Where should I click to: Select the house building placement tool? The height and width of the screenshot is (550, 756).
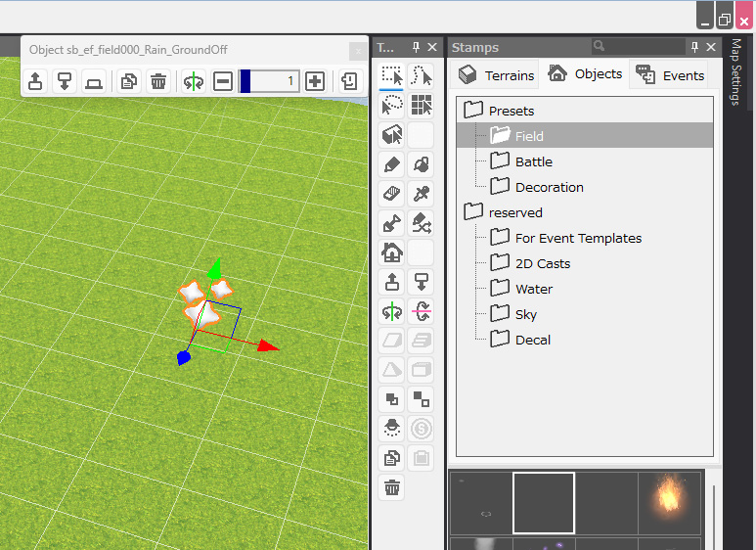(391, 252)
